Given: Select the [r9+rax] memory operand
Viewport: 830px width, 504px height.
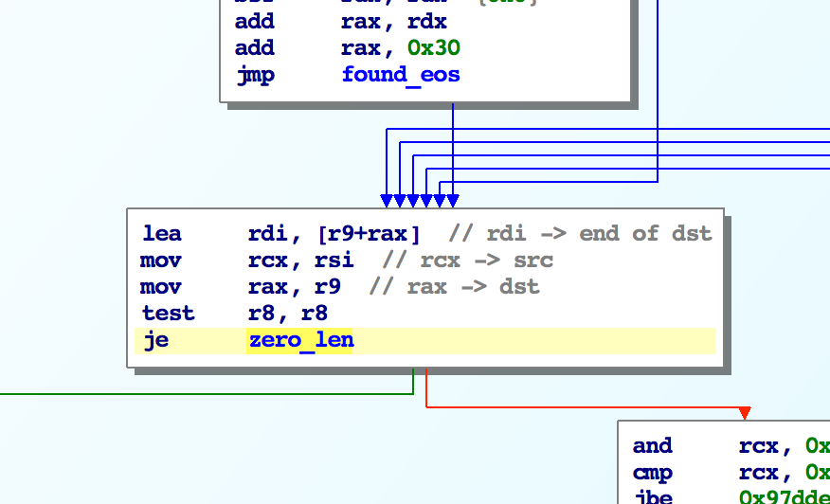Looking at the screenshot, I should pos(369,234).
